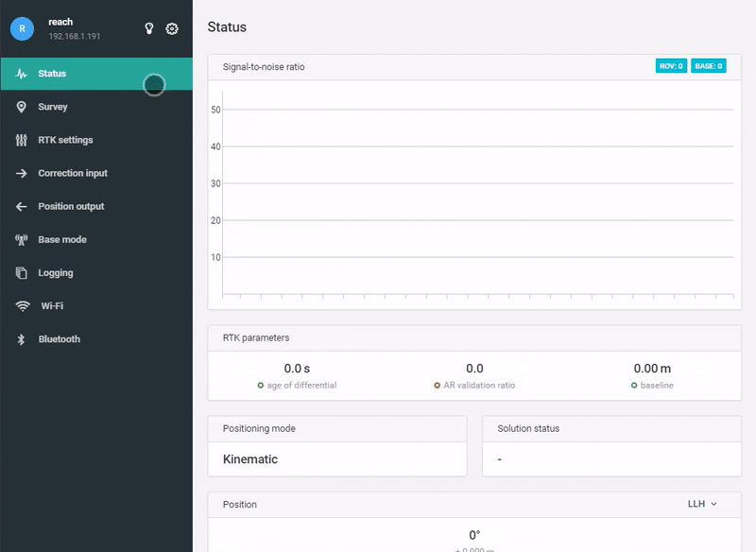Open the Status menu item
The image size is (756, 552).
pyautogui.click(x=96, y=74)
